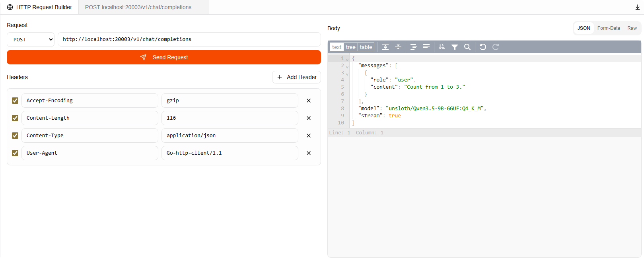This screenshot has width=644, height=260.
Task: Edit the Accept-Encoding header name field
Action: pyautogui.click(x=90, y=101)
